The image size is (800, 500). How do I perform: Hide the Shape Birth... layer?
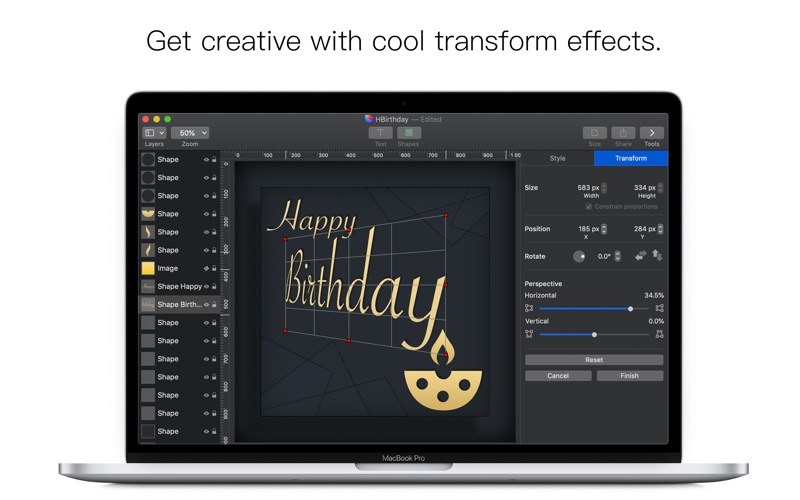coord(207,305)
